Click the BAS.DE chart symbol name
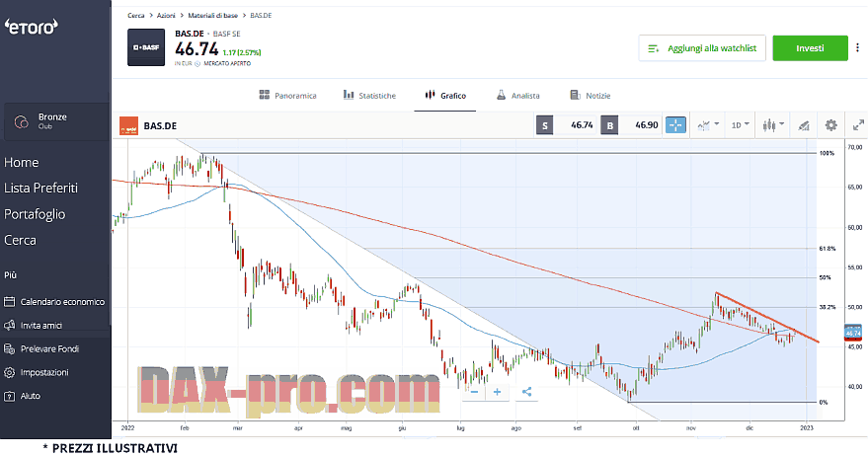 pyautogui.click(x=160, y=125)
